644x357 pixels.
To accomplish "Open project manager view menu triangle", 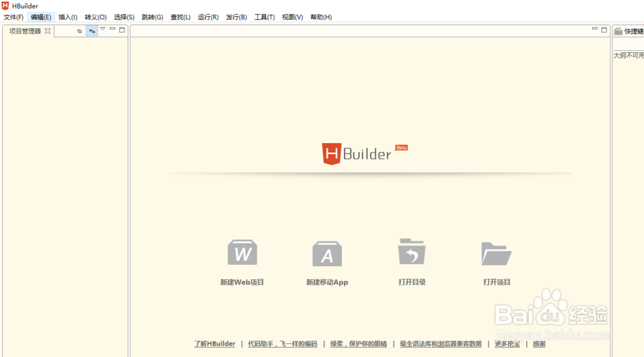I will tap(102, 29).
